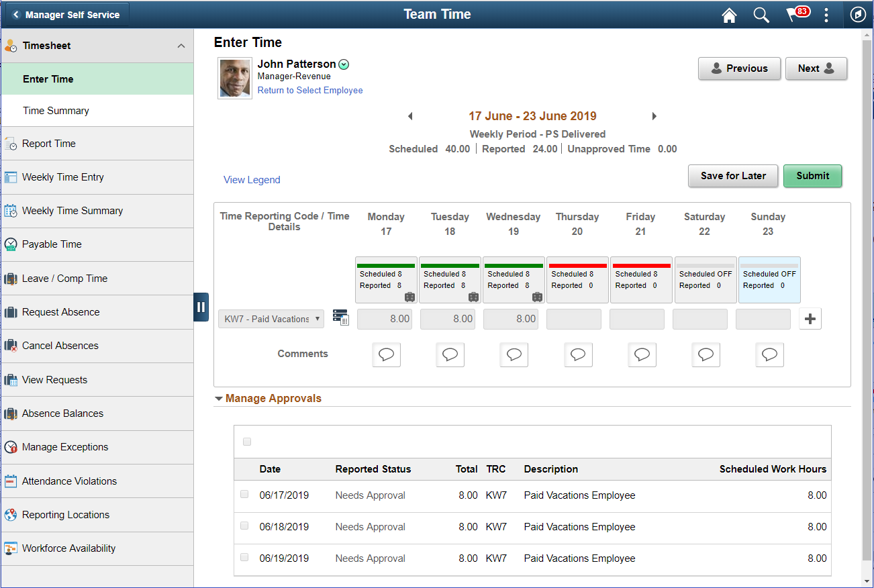Click the vertical page scrollbar
Viewport: 874px width, 588px height.
pos(867,301)
